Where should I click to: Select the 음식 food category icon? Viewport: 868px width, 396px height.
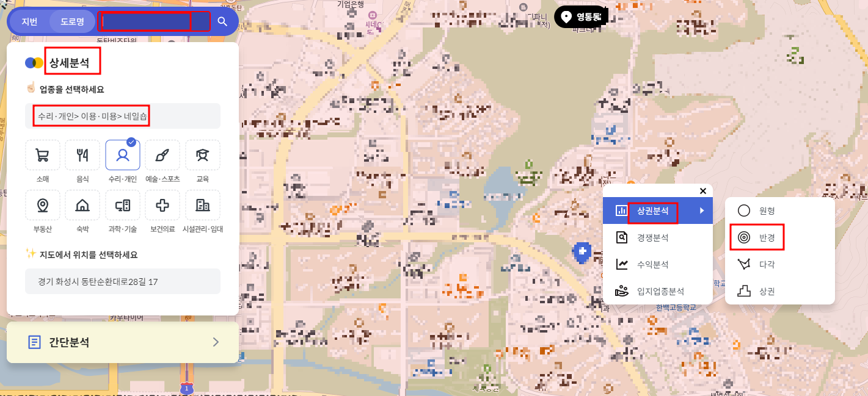82,155
